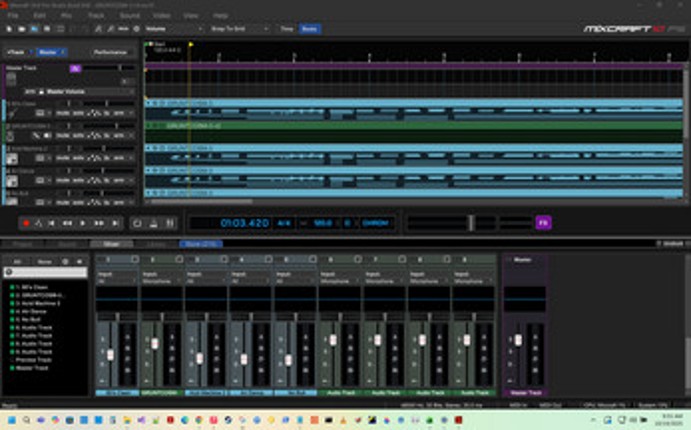Toggle the Acid Machine 2 checkbox in the mixer track list
Screen dimensions: 691x430
tap(13, 302)
